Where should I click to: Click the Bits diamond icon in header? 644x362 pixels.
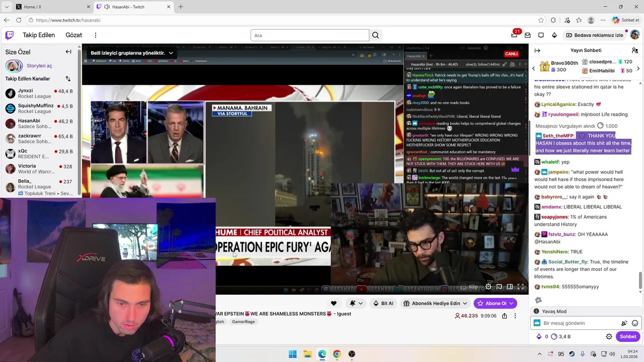click(554, 35)
